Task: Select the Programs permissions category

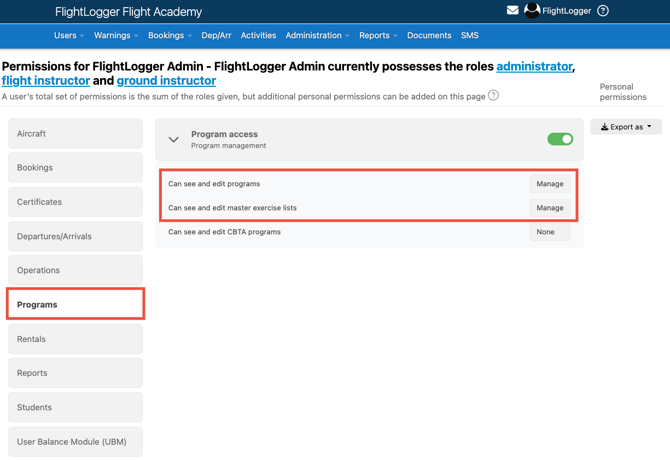Action: [75, 304]
